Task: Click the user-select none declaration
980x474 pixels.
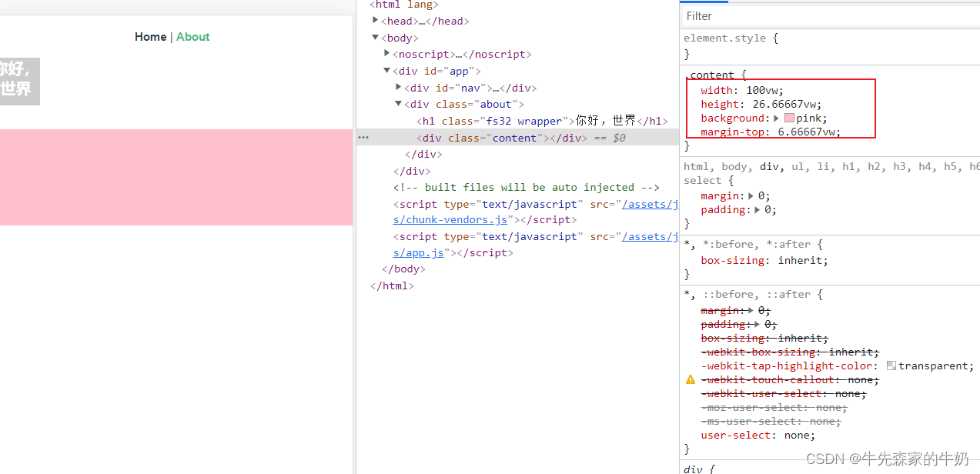Action: tap(758, 436)
